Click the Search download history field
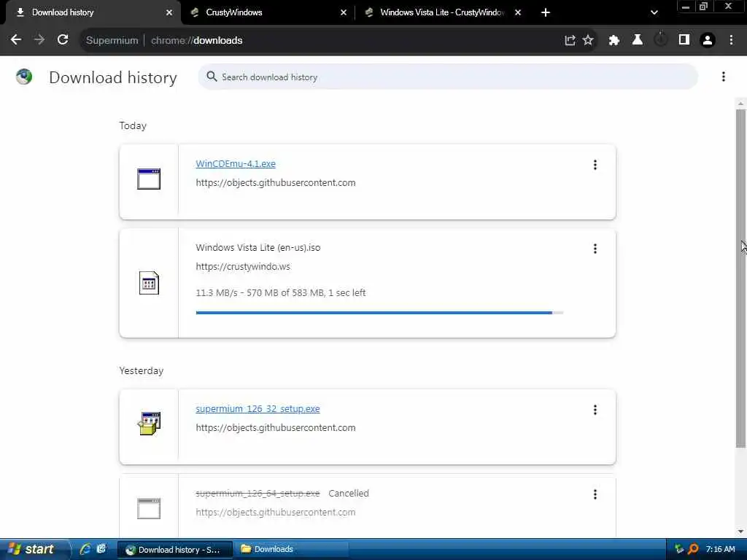 coord(448,77)
